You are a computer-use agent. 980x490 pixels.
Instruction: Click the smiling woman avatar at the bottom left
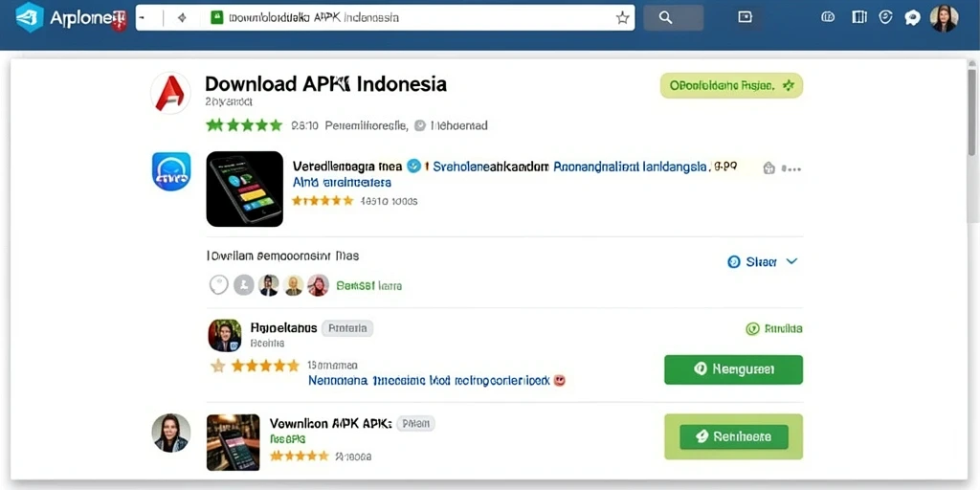pyautogui.click(x=171, y=433)
